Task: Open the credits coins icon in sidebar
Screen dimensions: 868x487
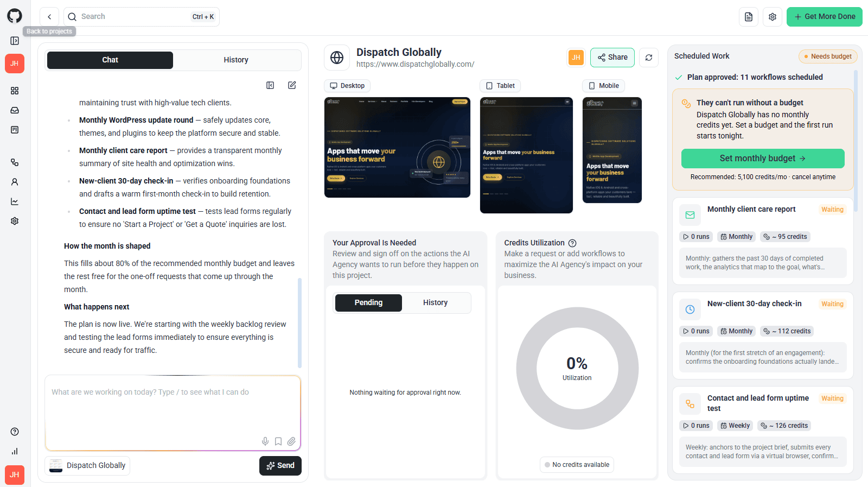Action: (x=15, y=162)
